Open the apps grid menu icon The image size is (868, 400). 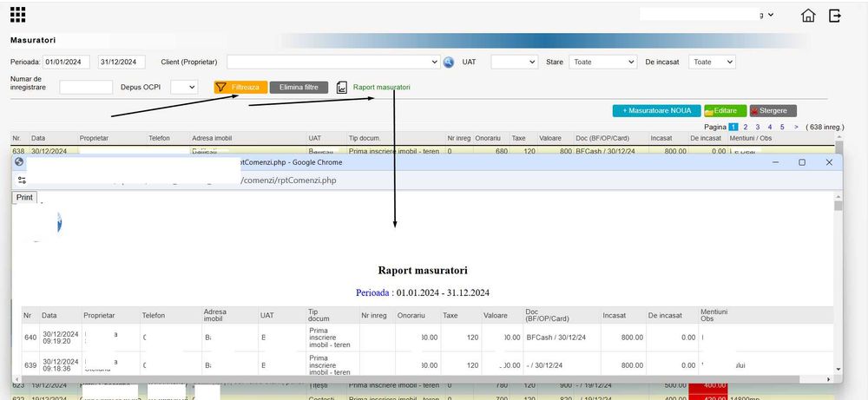tap(17, 16)
